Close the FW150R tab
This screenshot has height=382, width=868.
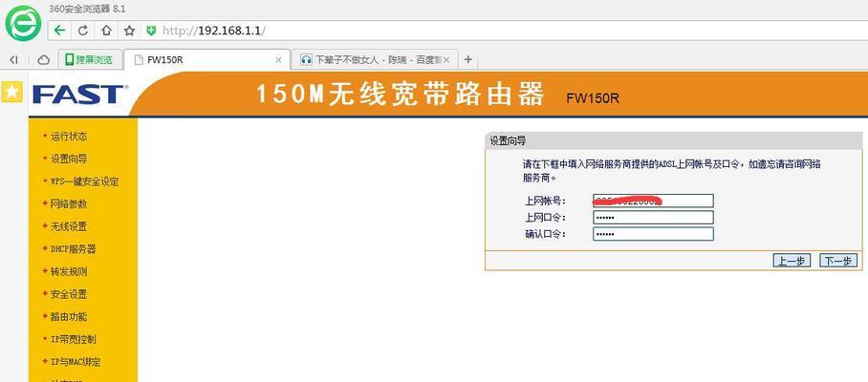[278, 60]
